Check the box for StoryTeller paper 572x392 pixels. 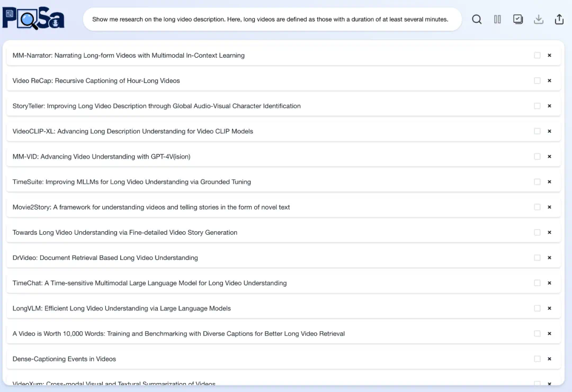(537, 106)
